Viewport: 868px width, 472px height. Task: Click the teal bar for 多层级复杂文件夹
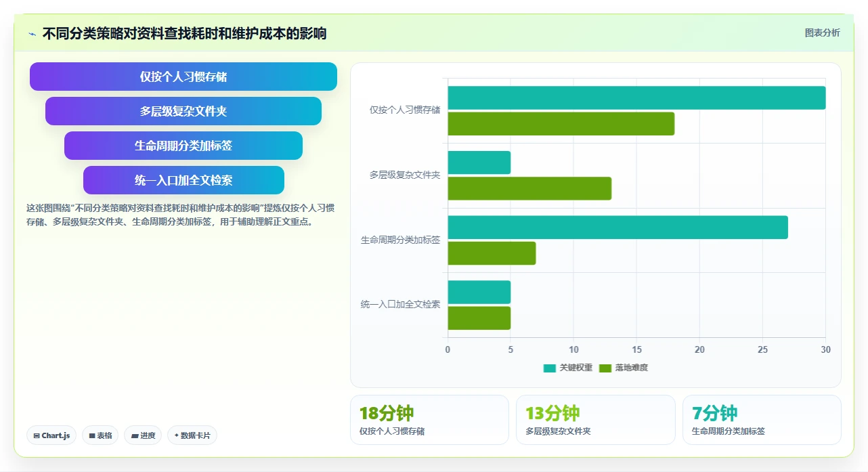click(x=479, y=163)
